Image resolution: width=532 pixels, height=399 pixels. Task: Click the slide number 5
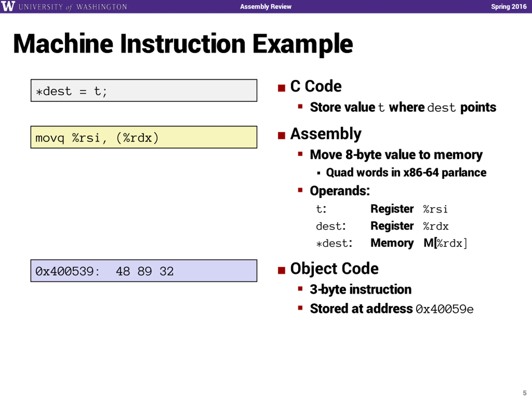point(525,393)
